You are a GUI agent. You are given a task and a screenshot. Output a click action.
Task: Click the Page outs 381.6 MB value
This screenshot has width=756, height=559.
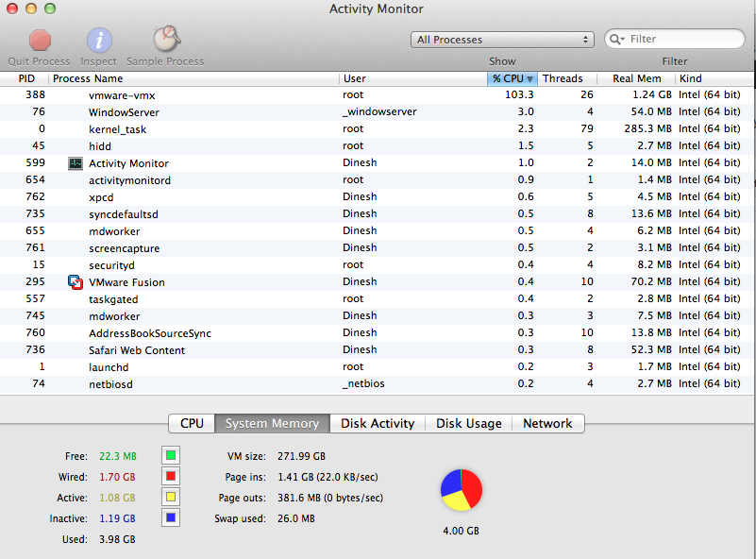click(330, 498)
